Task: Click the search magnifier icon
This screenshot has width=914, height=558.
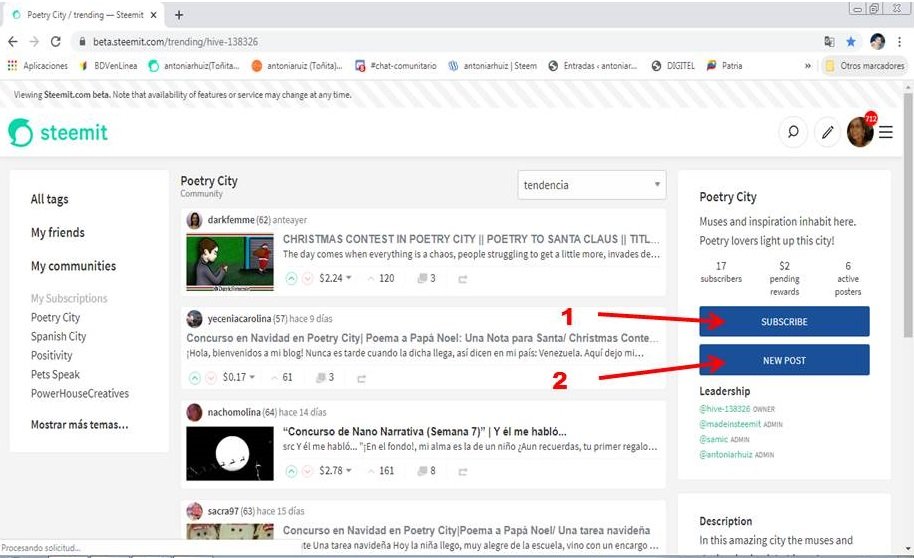Action: (793, 132)
